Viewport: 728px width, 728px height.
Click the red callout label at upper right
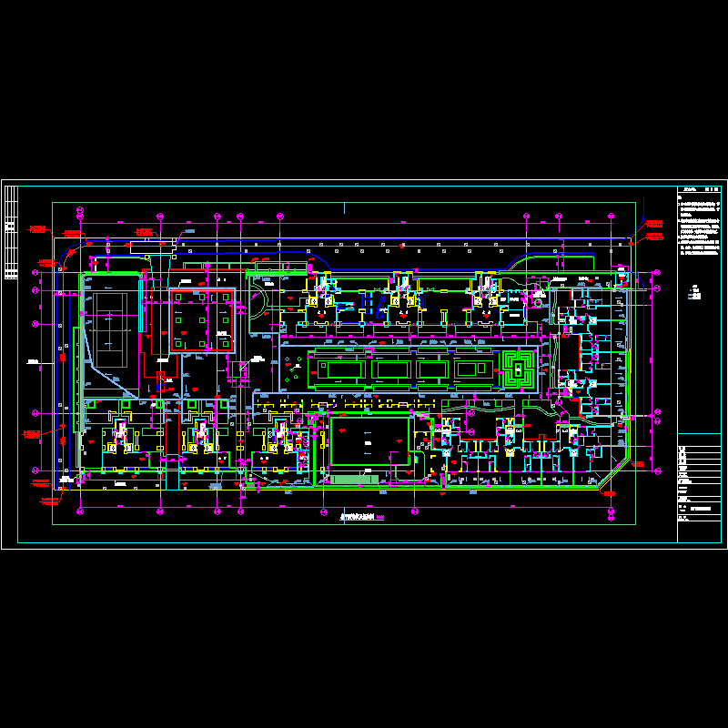[652, 223]
